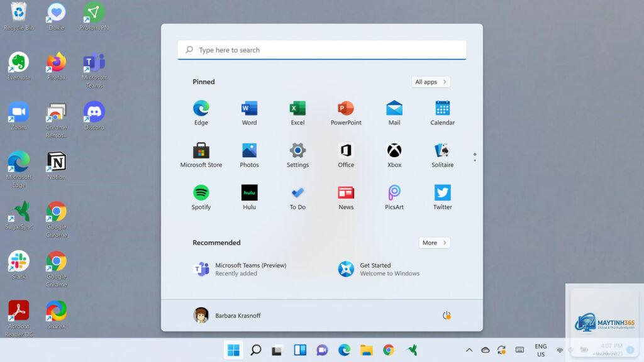
Task: Open the Calendar app
Action: 442,112
